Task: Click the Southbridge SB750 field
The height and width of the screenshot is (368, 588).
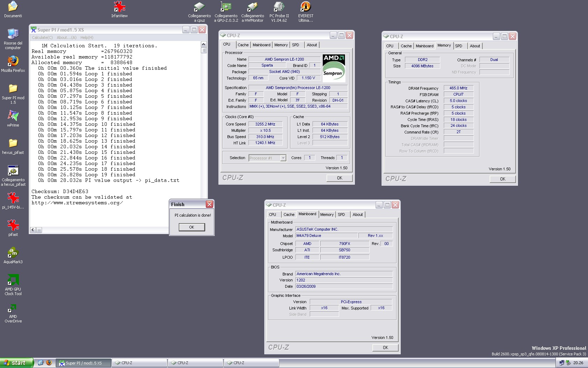Action: 344,250
